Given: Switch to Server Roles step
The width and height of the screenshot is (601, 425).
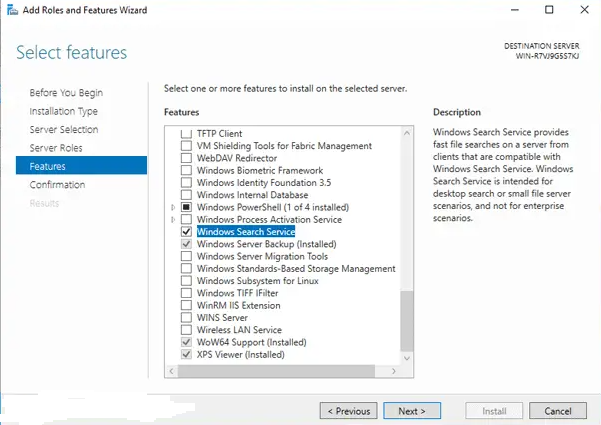Looking at the screenshot, I should pyautogui.click(x=56, y=148).
